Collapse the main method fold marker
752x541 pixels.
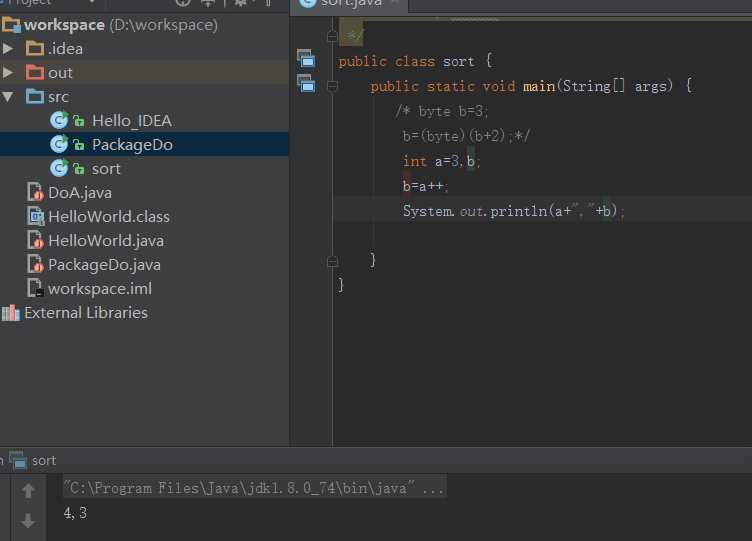point(332,86)
